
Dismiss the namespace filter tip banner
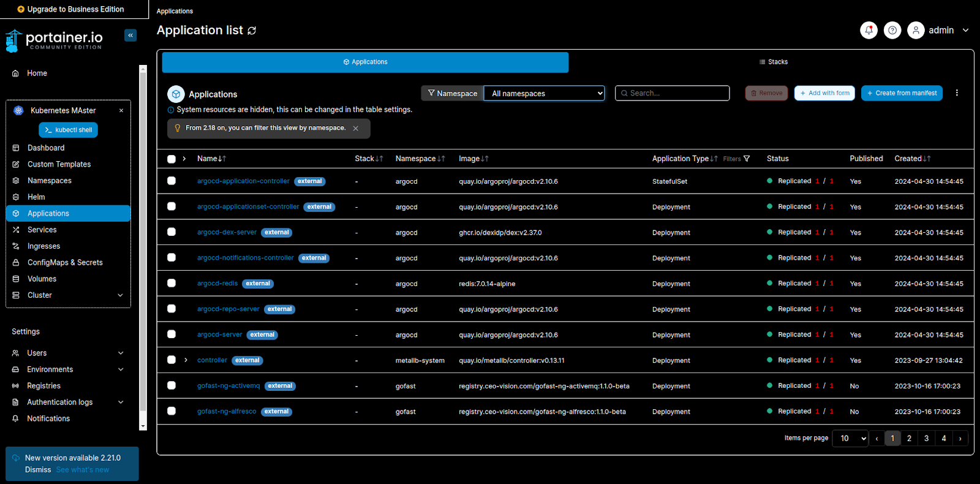coord(355,129)
